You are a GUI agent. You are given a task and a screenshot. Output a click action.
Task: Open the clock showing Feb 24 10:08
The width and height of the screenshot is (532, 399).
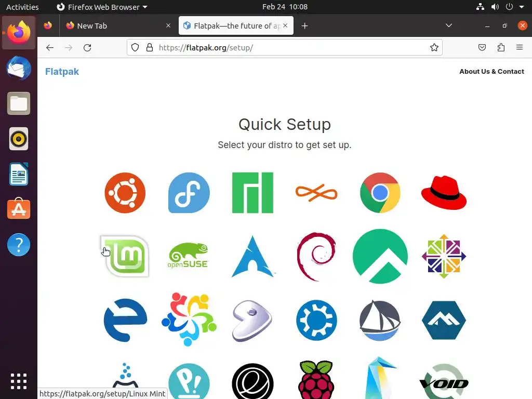point(285,7)
